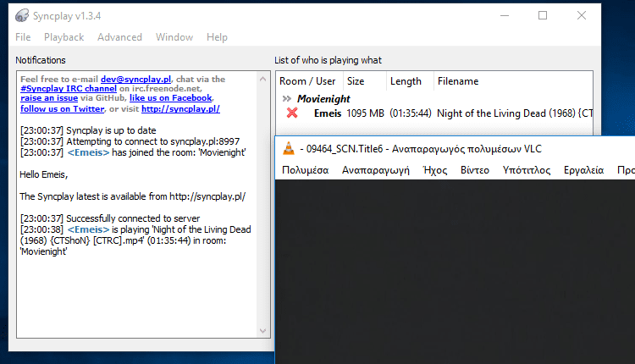Image resolution: width=635 pixels, height=364 pixels.
Task: Click the <Emeis> name in is-playing message
Action: point(88,229)
